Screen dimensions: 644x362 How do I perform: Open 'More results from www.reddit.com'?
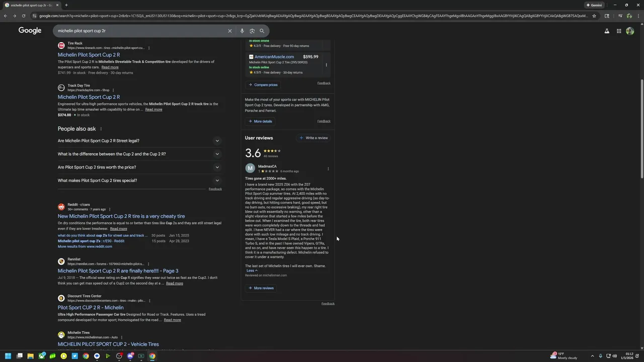click(x=85, y=247)
